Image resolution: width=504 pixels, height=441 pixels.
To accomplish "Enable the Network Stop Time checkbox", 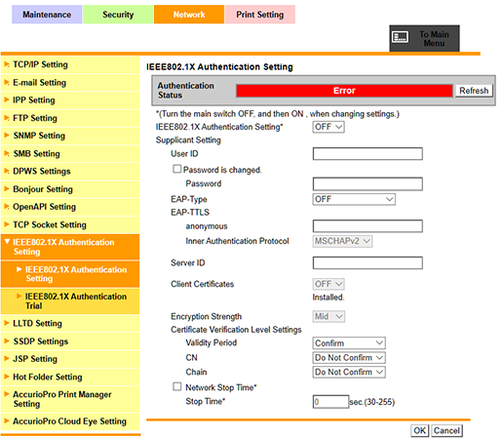I will point(176,386).
